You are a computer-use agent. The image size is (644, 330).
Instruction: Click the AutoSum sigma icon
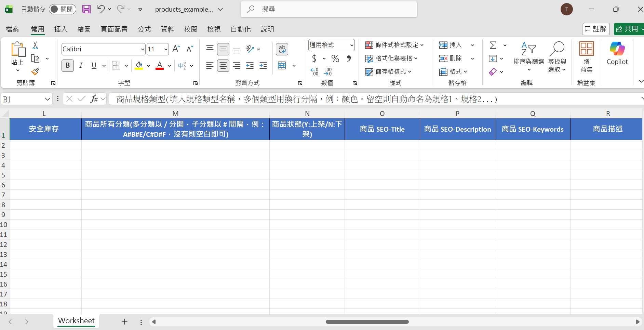click(493, 45)
